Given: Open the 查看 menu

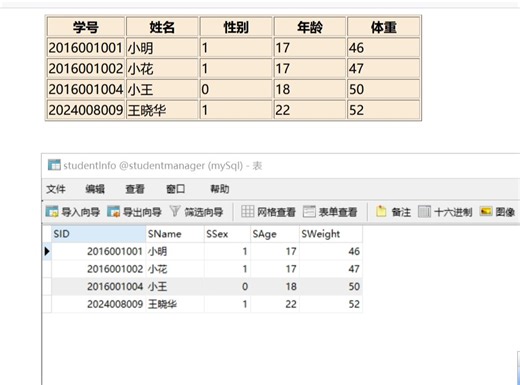Looking at the screenshot, I should click(135, 189).
